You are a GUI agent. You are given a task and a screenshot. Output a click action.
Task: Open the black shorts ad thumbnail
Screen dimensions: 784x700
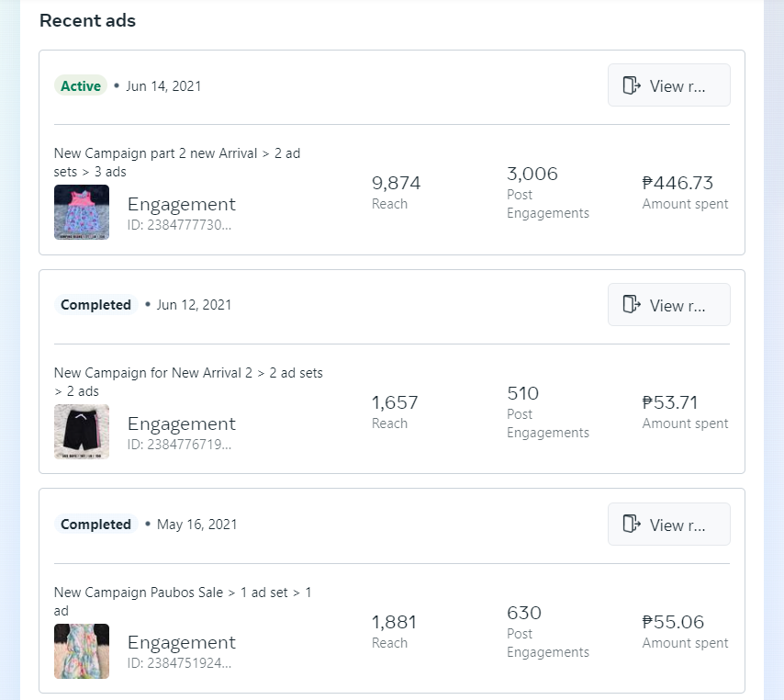click(x=82, y=432)
